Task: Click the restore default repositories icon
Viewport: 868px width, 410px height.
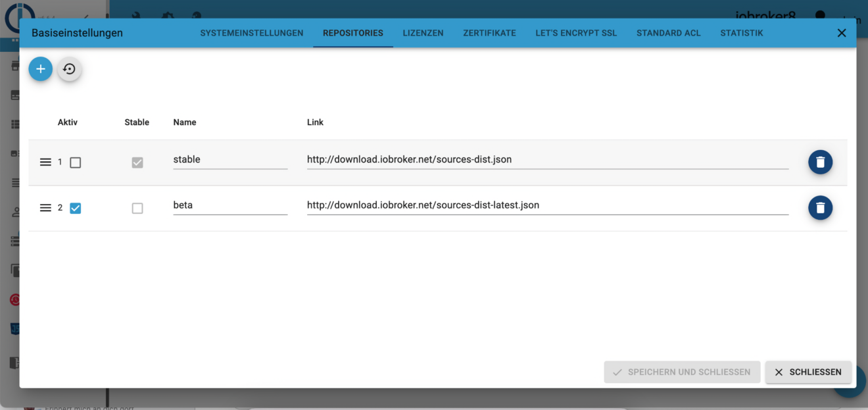Action: pos(69,69)
